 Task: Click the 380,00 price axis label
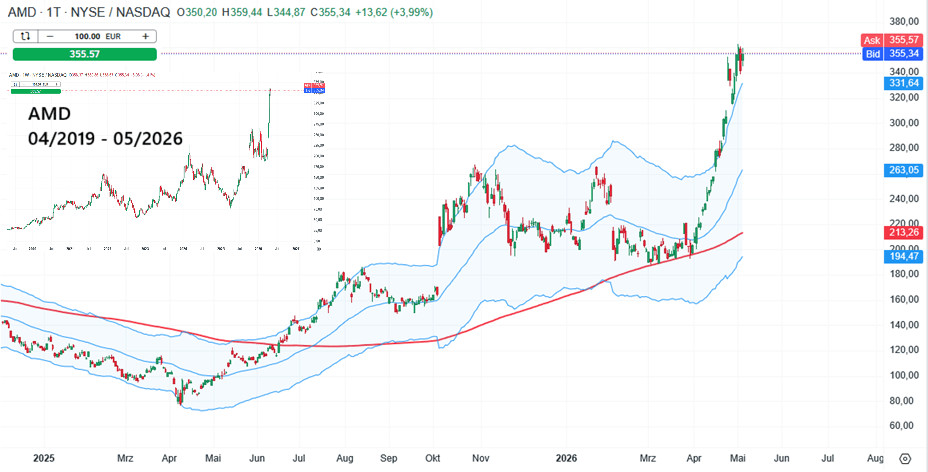click(903, 22)
